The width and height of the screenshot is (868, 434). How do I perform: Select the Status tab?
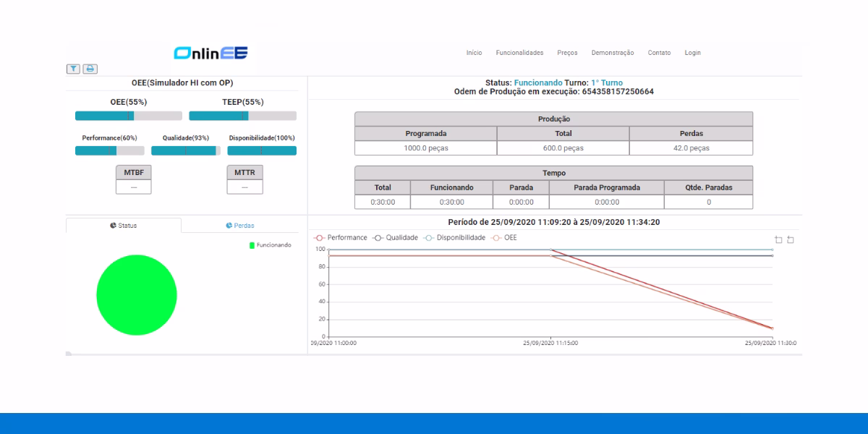(x=124, y=226)
